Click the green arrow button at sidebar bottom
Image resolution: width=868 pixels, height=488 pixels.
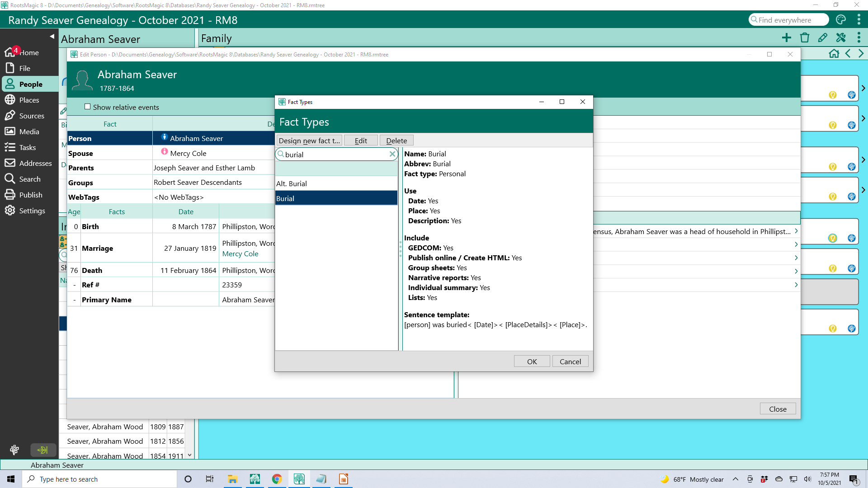(x=43, y=450)
